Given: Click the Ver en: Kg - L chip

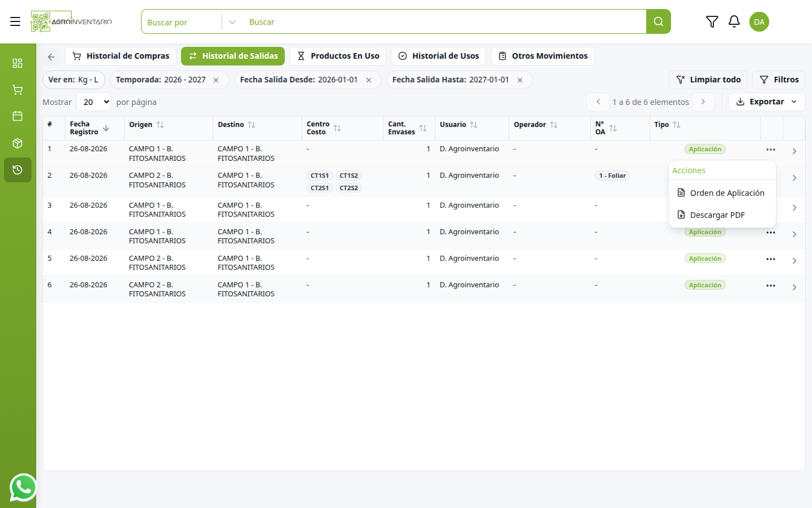Looking at the screenshot, I should pyautogui.click(x=73, y=80).
